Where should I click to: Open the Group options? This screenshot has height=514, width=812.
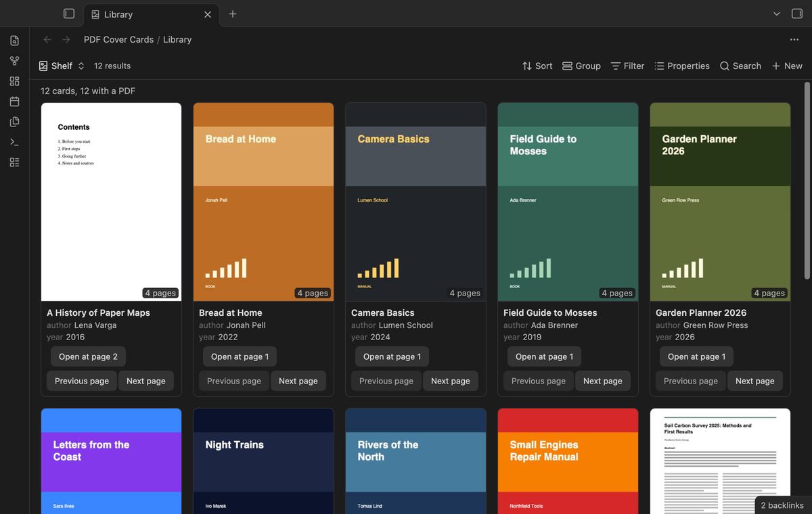coord(581,66)
